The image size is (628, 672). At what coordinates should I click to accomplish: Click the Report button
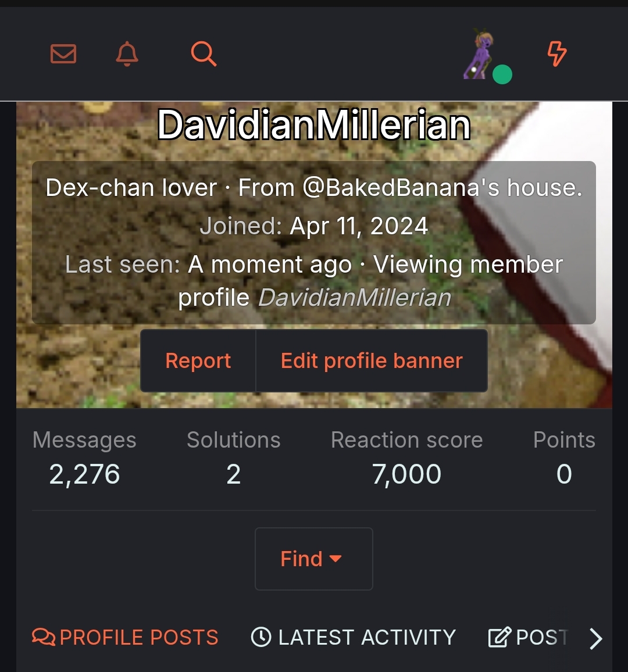tap(198, 361)
